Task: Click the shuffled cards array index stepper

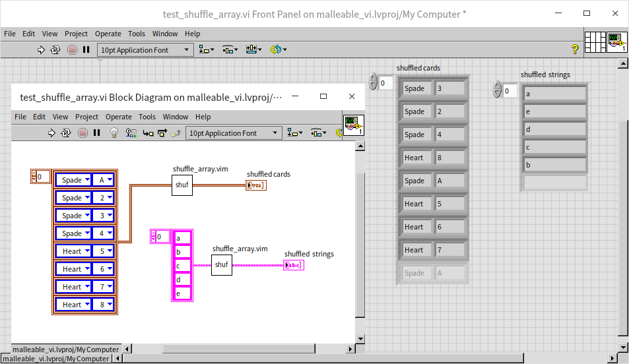Action: (x=374, y=82)
